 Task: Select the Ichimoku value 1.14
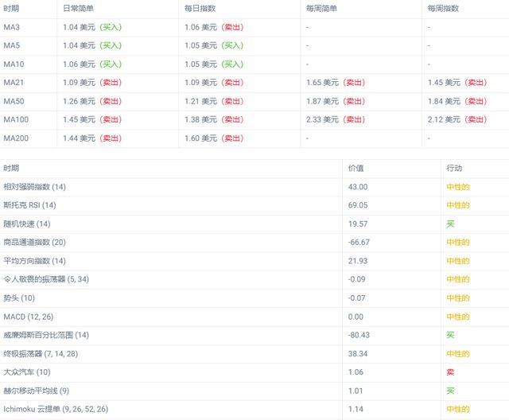pyautogui.click(x=356, y=409)
